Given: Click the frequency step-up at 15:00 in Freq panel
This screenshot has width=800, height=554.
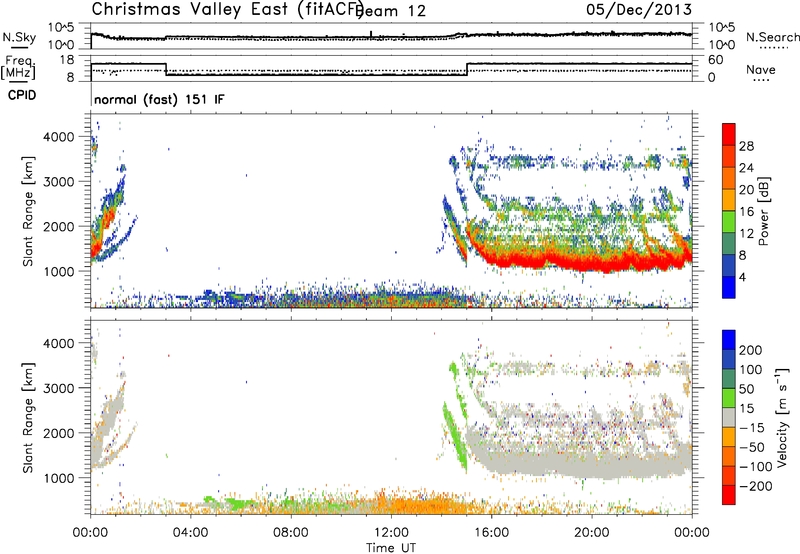Looking at the screenshot, I should (467, 69).
